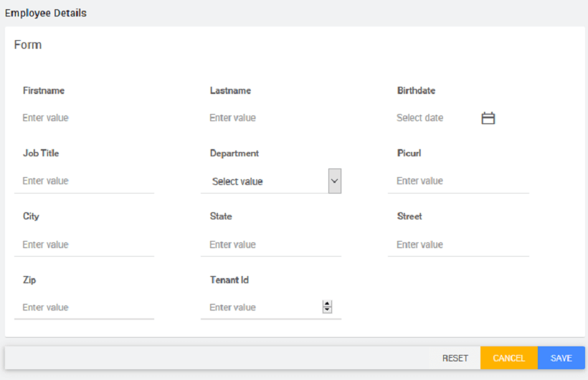Click the State input field

click(x=271, y=244)
